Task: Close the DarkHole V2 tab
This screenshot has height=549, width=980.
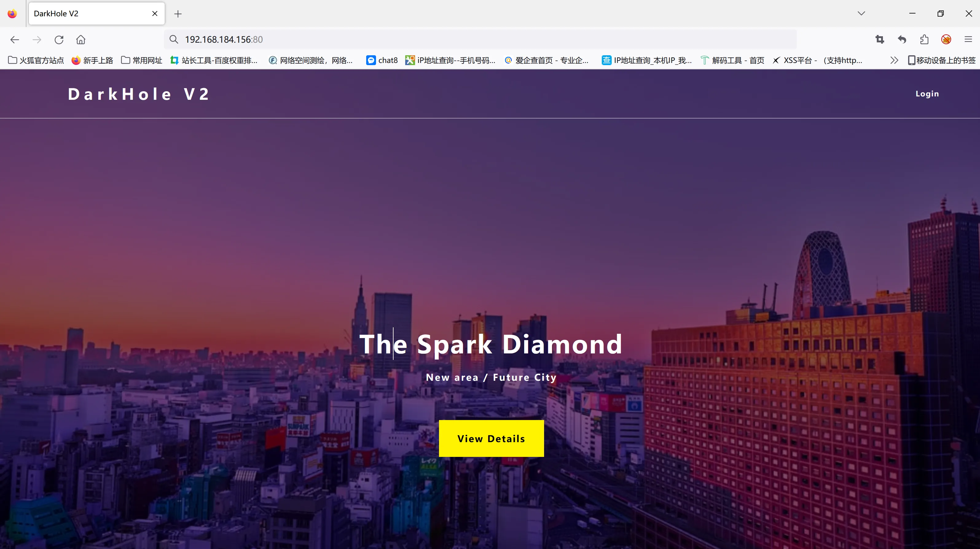Action: pyautogui.click(x=155, y=14)
